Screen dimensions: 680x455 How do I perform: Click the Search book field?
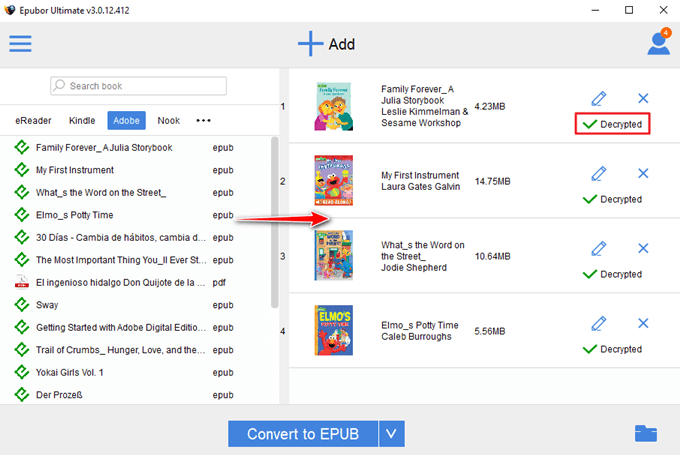pos(138,85)
